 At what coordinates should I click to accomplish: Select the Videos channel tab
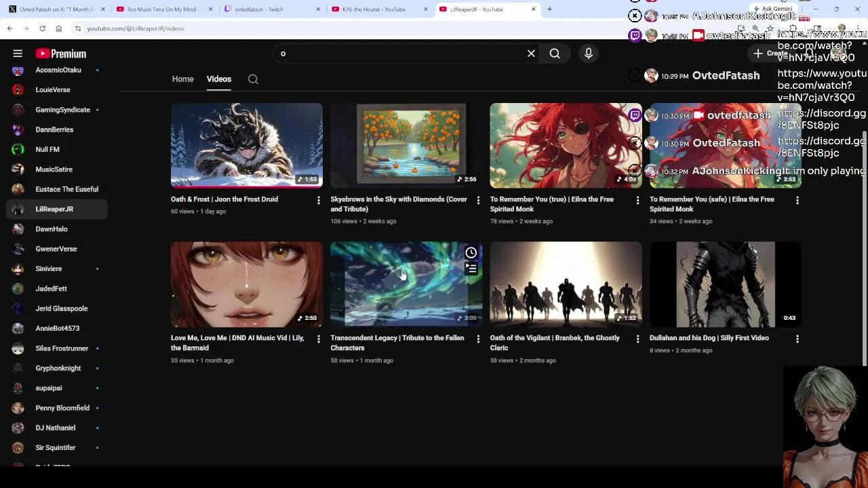[x=219, y=79]
